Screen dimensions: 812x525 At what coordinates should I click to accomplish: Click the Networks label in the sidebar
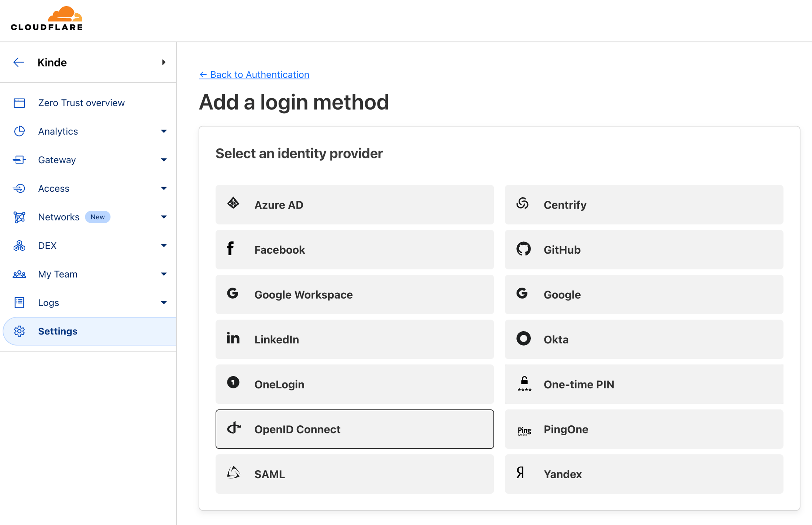pyautogui.click(x=59, y=217)
